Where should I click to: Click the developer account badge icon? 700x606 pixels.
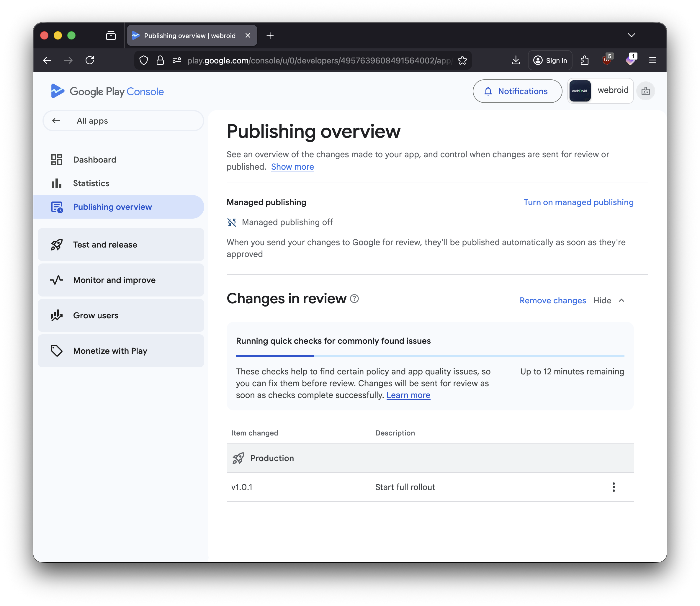tap(645, 91)
